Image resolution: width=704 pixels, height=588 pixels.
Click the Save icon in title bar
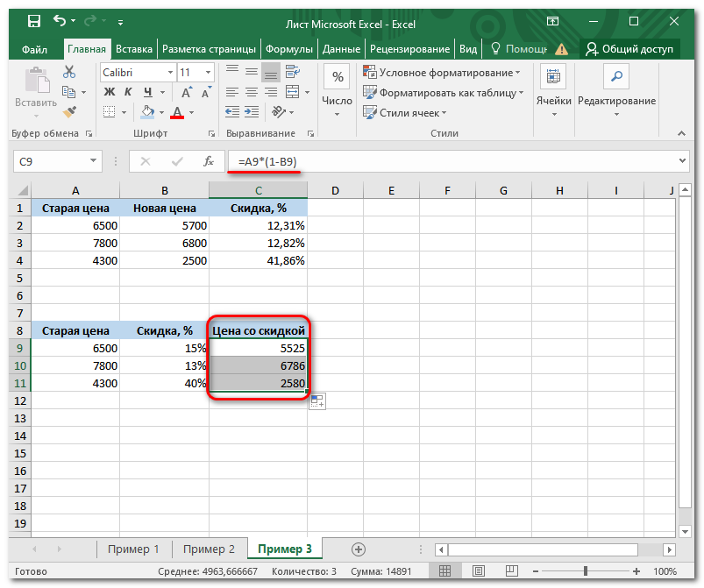(x=32, y=20)
